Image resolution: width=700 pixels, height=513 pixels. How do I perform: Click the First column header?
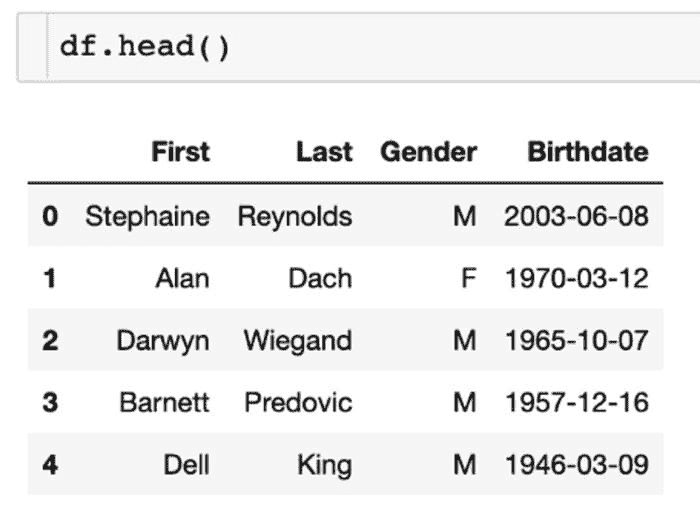pos(180,152)
